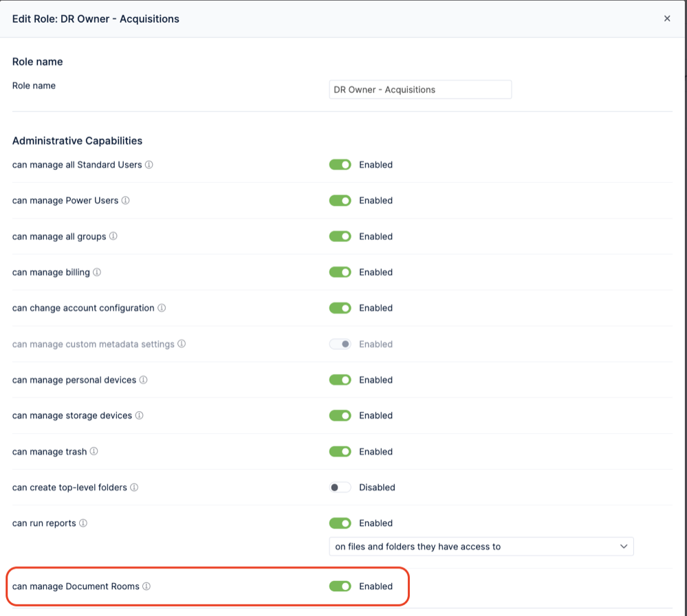Toggle off can manage Document Rooms
Screen dimensions: 687x616
point(340,586)
